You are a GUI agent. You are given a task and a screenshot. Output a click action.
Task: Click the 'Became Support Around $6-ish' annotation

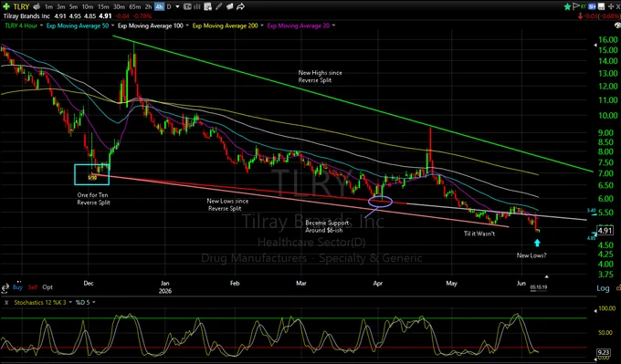(x=327, y=226)
